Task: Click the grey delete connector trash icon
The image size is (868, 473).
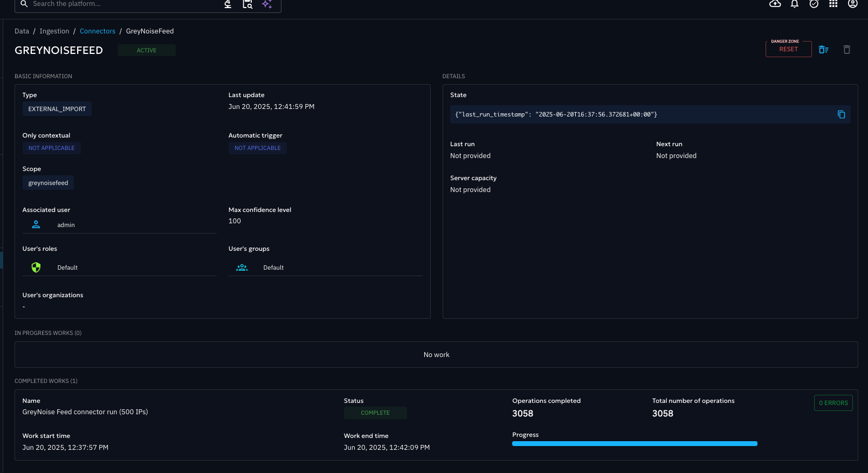Action: click(847, 50)
